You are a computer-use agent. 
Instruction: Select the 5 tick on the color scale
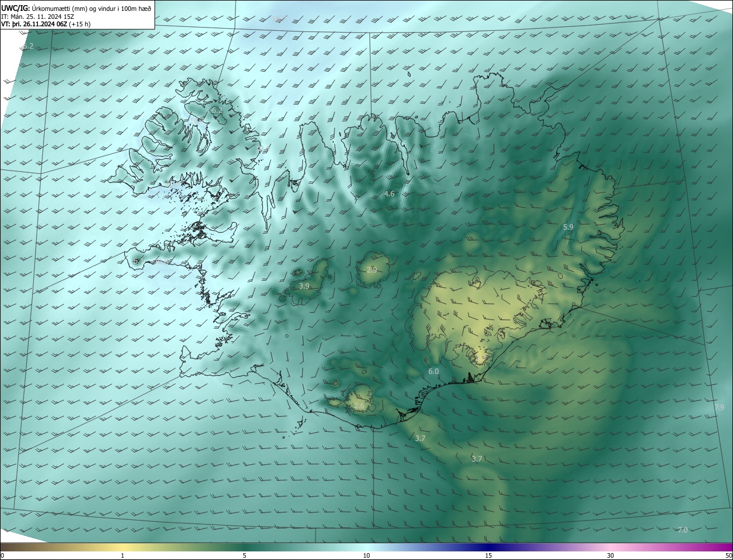tap(245, 555)
